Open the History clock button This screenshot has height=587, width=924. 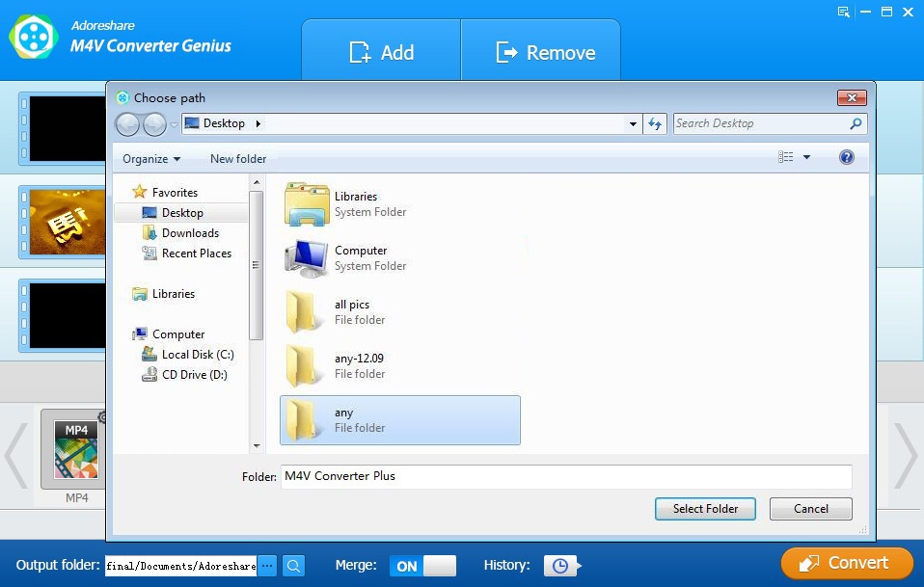(560, 566)
